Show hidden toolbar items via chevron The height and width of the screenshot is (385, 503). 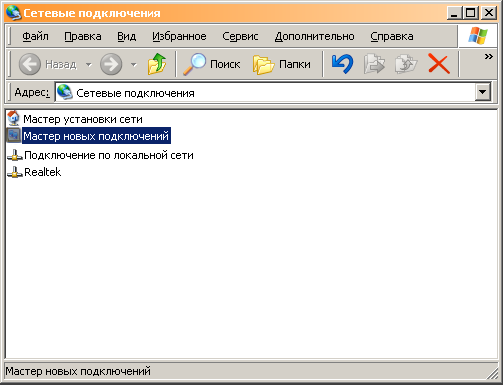(489, 56)
